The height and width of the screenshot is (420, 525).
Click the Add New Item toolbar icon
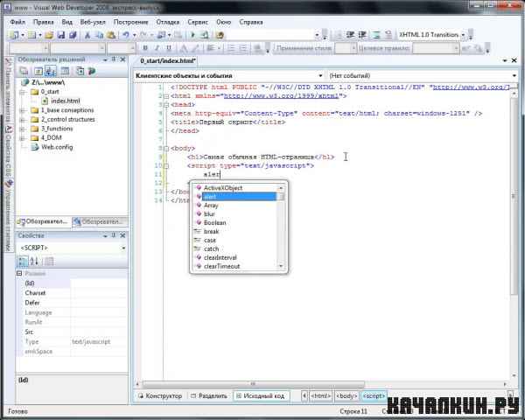pos(31,35)
